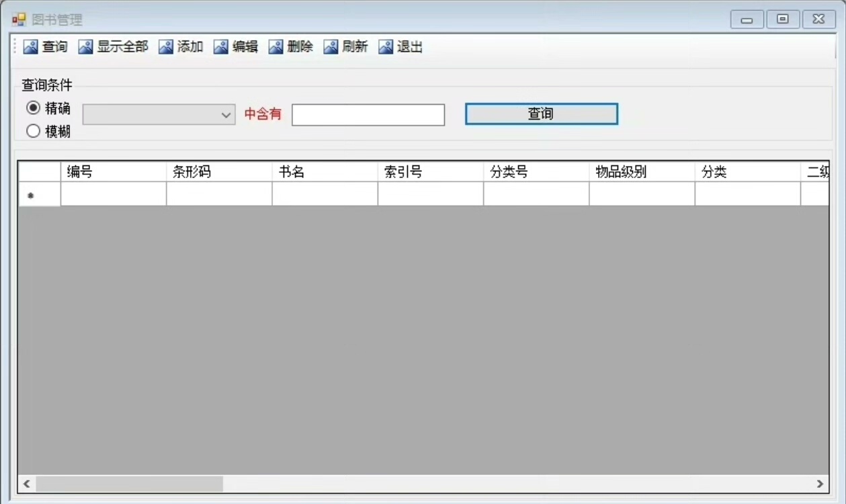Click the 索引号 column header
This screenshot has width=846, height=504.
coord(431,172)
